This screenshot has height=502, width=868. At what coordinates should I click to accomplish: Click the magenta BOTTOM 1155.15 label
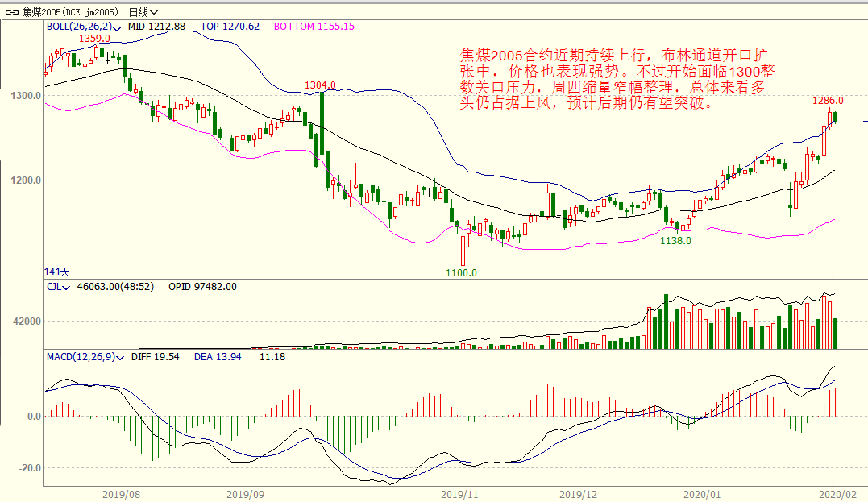pyautogui.click(x=314, y=27)
